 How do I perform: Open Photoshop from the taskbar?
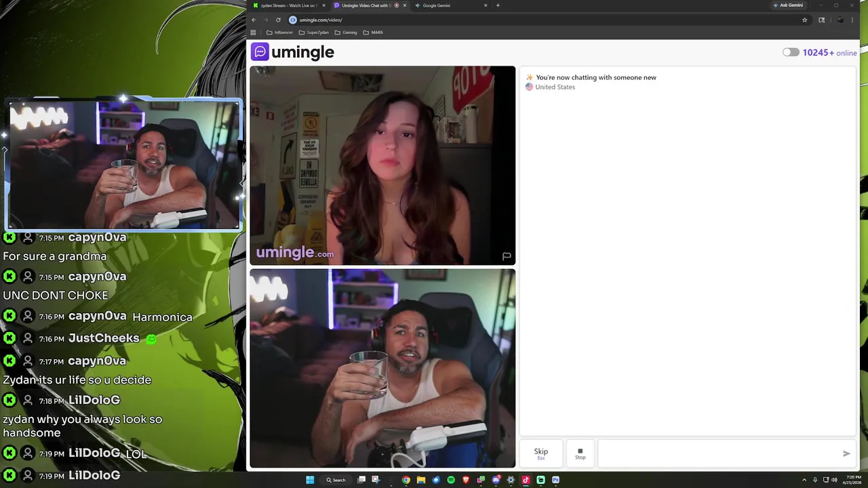point(555,480)
